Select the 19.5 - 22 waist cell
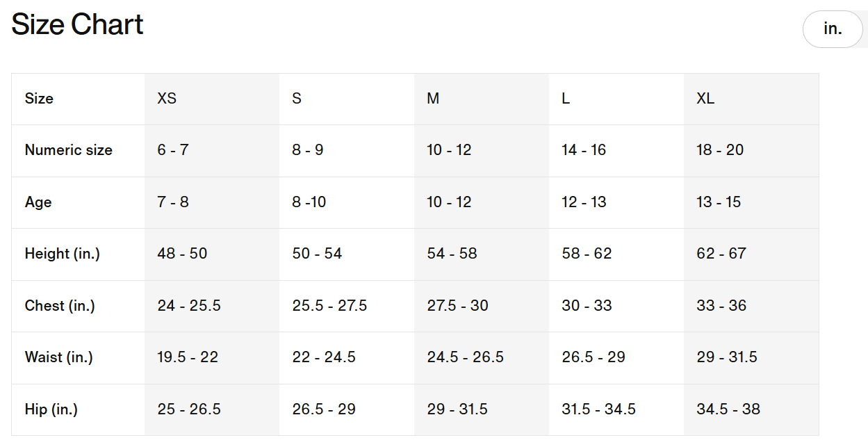Screen dimensions: 868x447 212,358
